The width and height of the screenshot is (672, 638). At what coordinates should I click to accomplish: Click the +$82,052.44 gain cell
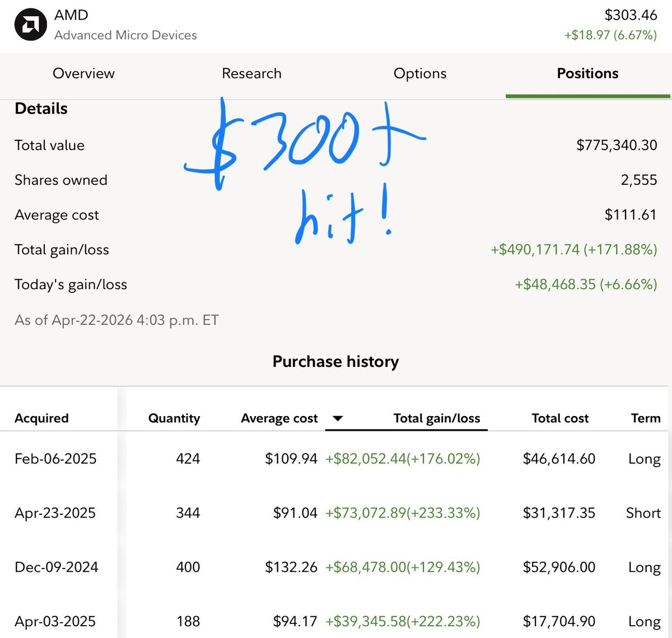403,459
